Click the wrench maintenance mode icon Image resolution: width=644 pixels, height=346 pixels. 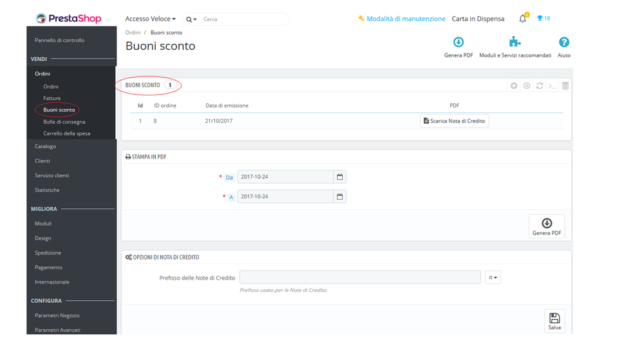[361, 19]
